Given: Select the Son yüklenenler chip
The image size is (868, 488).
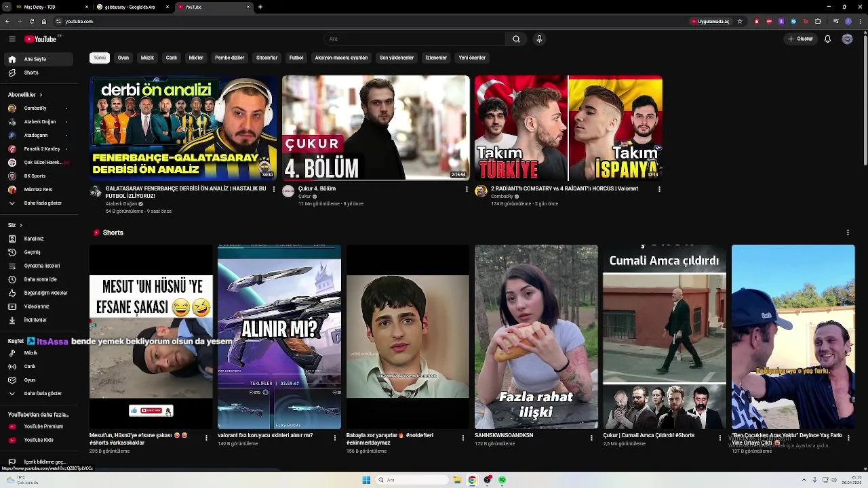Looking at the screenshot, I should click(x=397, y=58).
